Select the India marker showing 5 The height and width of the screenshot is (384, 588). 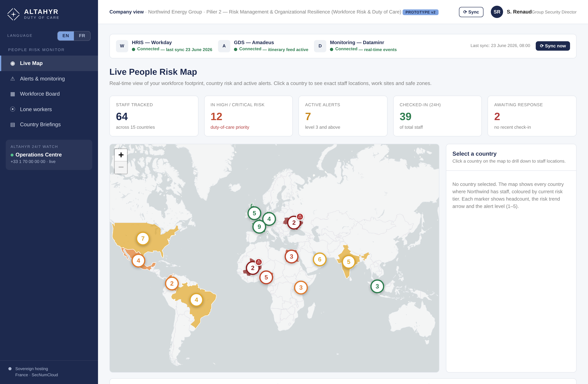click(349, 262)
